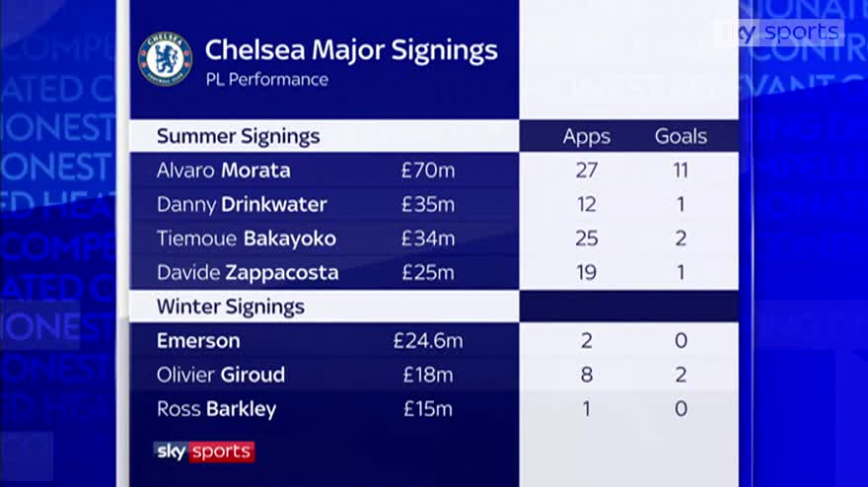Click the PL Performance subtitle
The image size is (868, 487).
pos(267,80)
